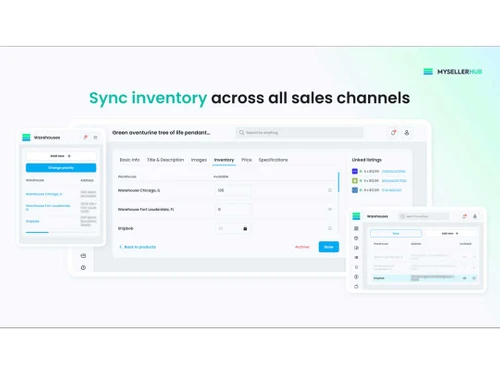This screenshot has width=500, height=375.
Task: Switch to the Price tab
Action: 246,160
